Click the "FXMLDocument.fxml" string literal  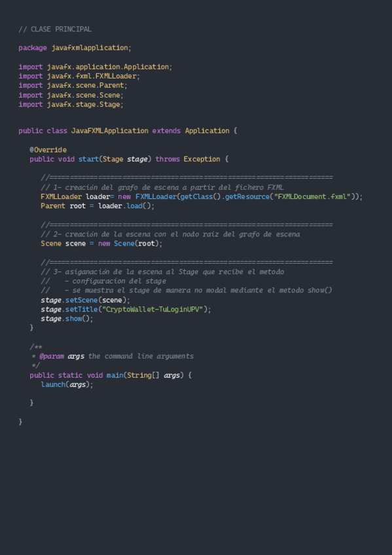pyautogui.click(x=312, y=196)
